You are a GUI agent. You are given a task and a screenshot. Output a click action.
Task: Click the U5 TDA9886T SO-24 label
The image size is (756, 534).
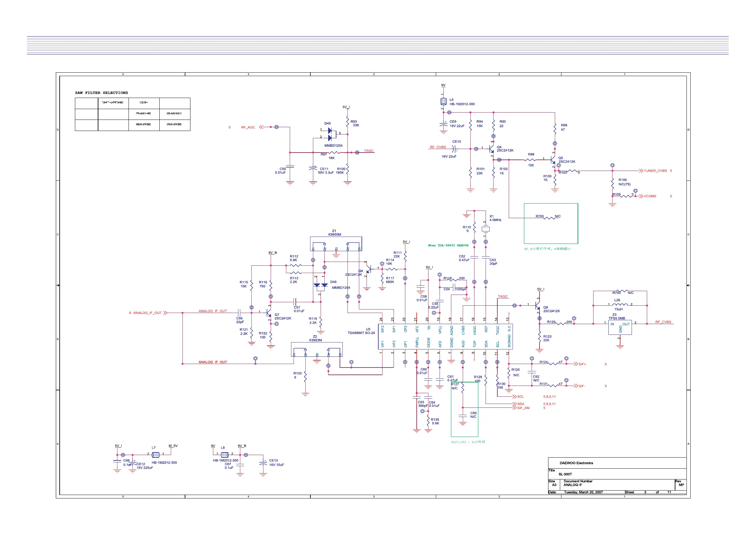[361, 331]
